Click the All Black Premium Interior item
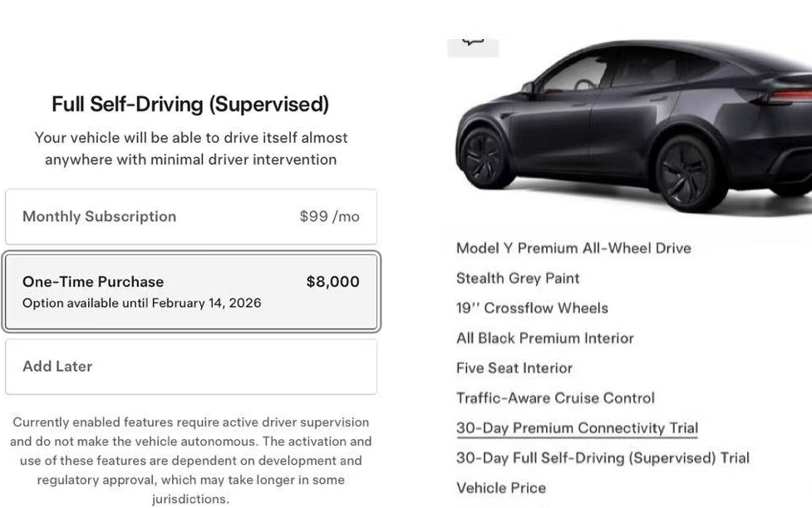 pyautogui.click(x=544, y=338)
